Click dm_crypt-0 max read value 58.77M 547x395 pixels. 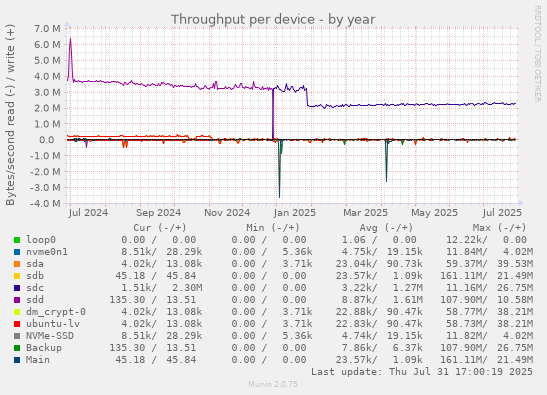tap(466, 312)
